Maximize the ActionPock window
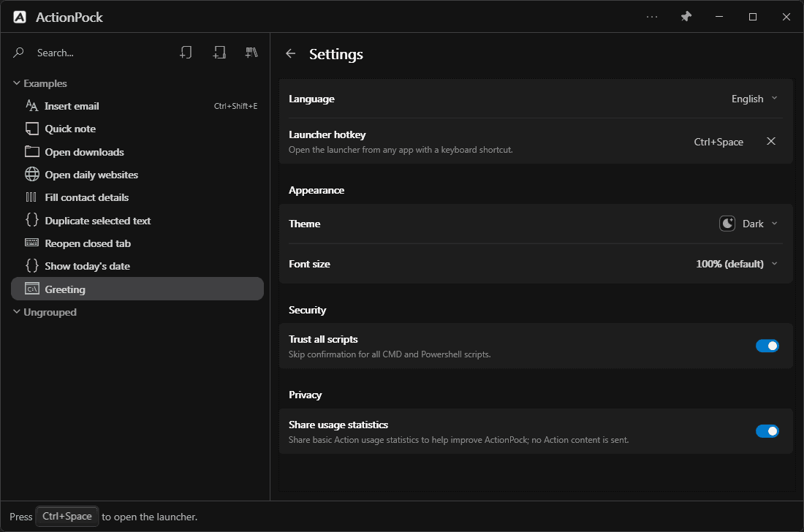This screenshot has width=804, height=532. [752, 17]
